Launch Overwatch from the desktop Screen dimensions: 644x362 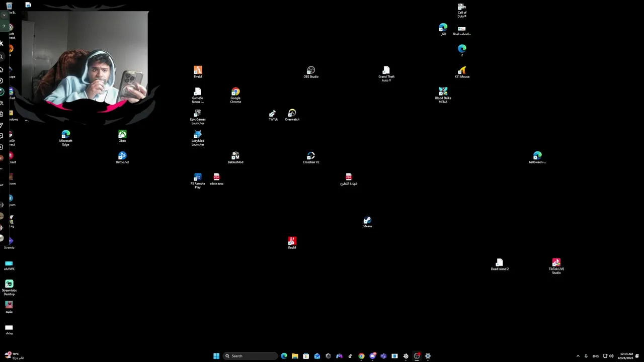tap(292, 116)
